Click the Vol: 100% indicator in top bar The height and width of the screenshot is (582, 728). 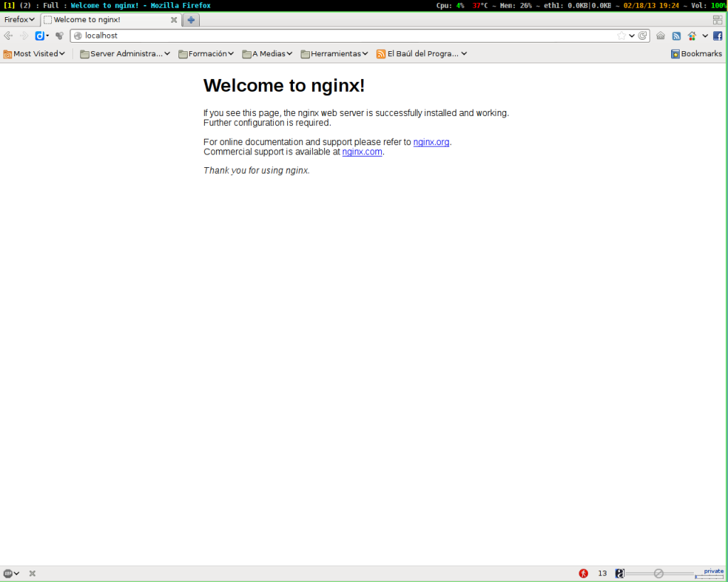click(709, 6)
